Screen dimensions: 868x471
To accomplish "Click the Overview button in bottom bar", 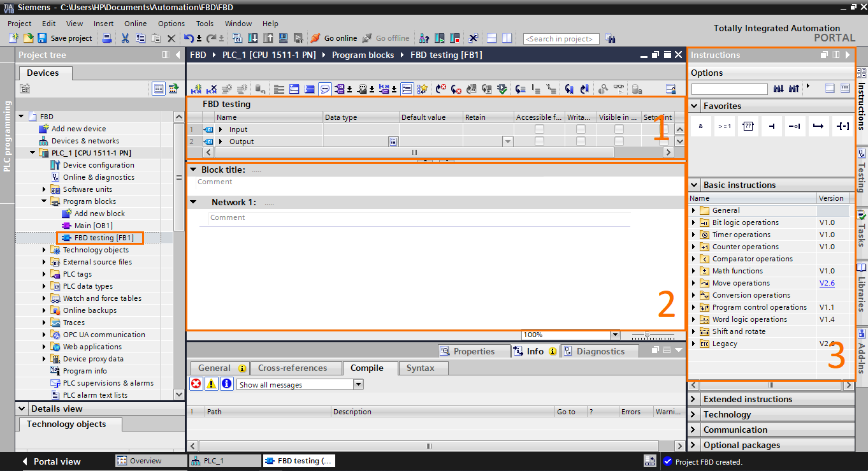I will pyautogui.click(x=151, y=461).
